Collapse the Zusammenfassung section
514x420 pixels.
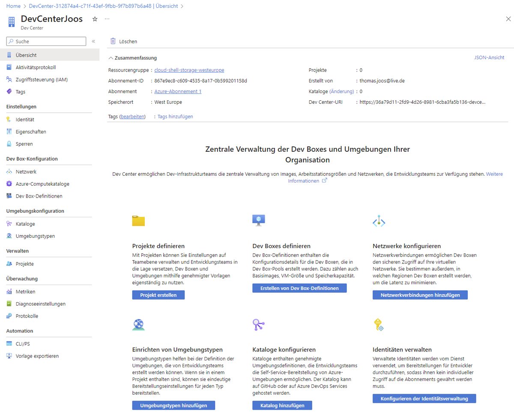tap(111, 57)
